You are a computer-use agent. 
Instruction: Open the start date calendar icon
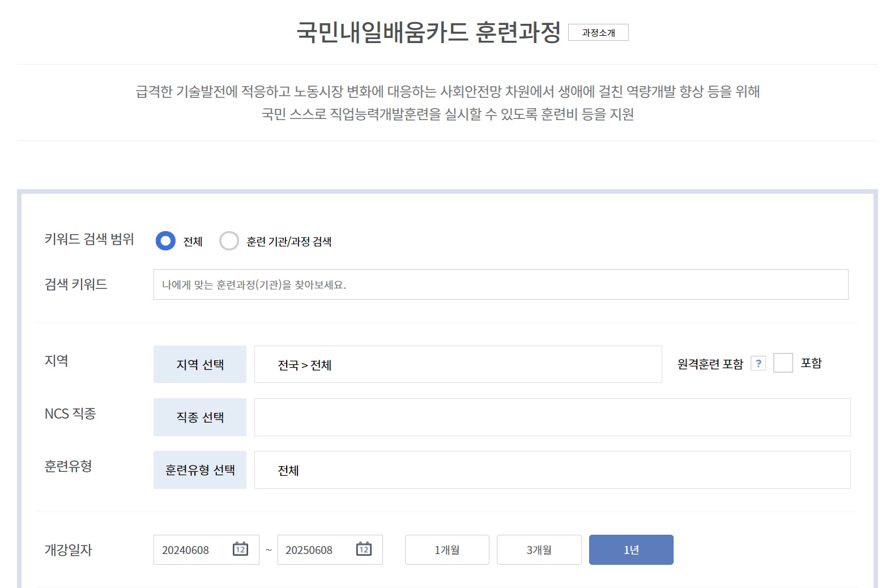coord(241,549)
